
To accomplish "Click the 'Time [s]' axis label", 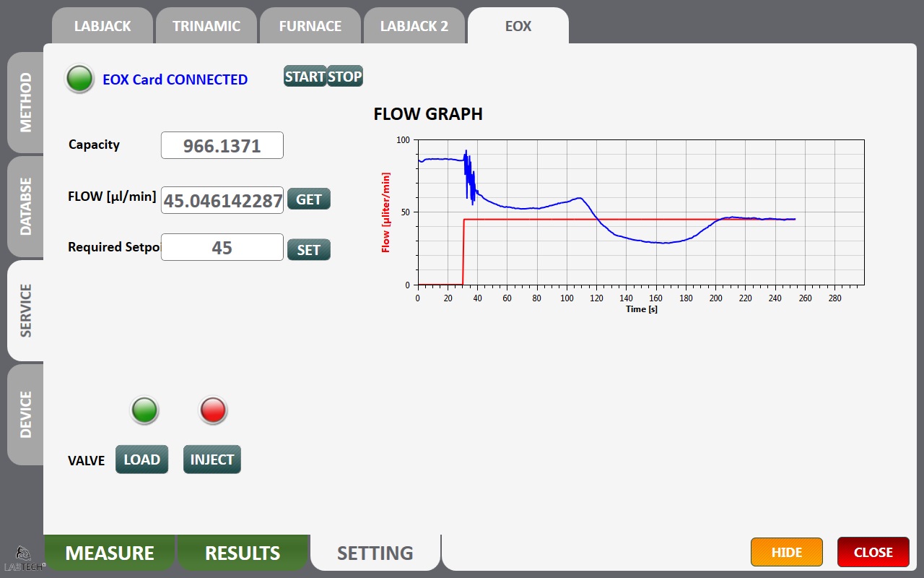I will click(x=641, y=309).
